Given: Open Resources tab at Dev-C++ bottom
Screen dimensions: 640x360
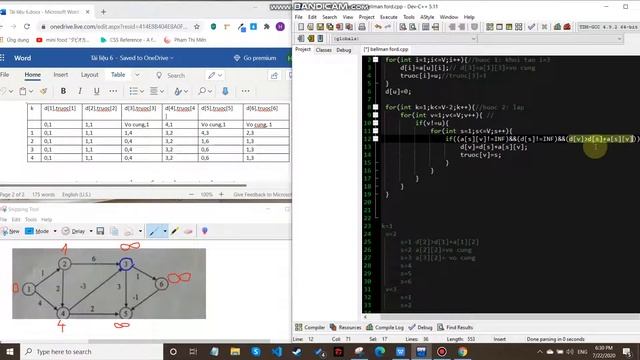Looking at the screenshot, I should point(346,327).
